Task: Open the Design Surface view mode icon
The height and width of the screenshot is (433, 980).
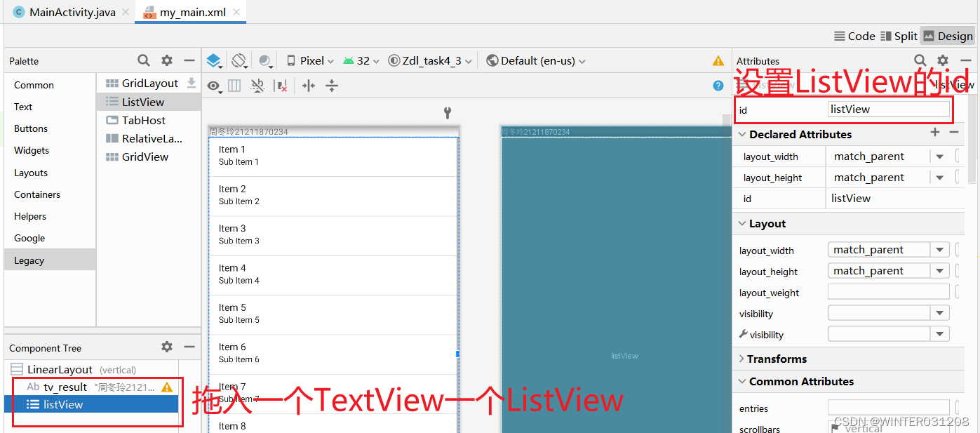Action: point(214,61)
